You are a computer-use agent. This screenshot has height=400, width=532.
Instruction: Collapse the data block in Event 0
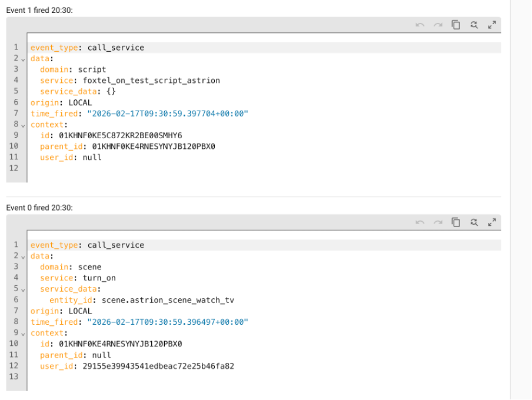pyautogui.click(x=24, y=256)
